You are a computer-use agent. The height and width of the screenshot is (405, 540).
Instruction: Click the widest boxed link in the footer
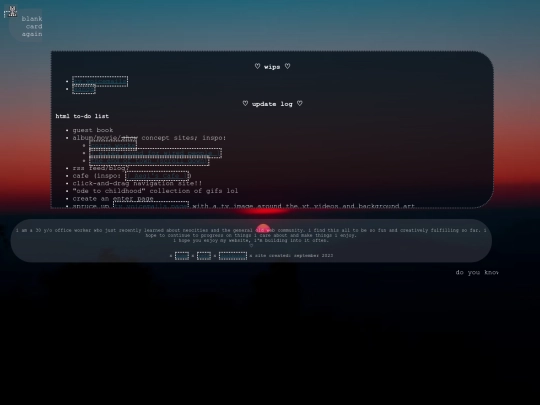click(233, 256)
